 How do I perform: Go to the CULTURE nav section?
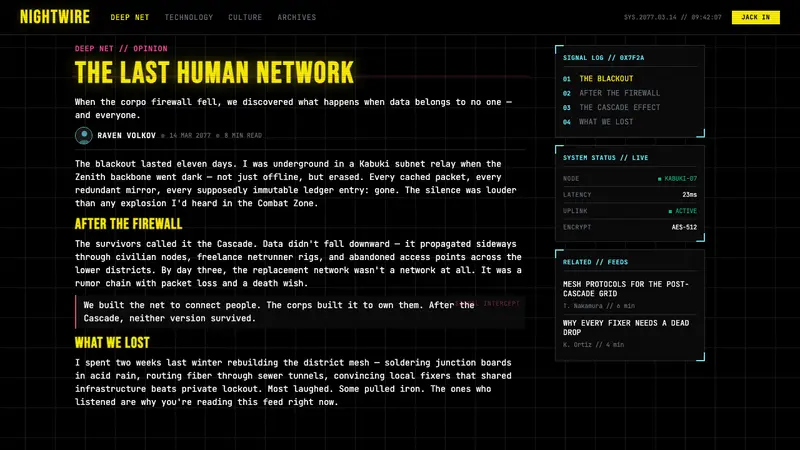click(x=245, y=17)
